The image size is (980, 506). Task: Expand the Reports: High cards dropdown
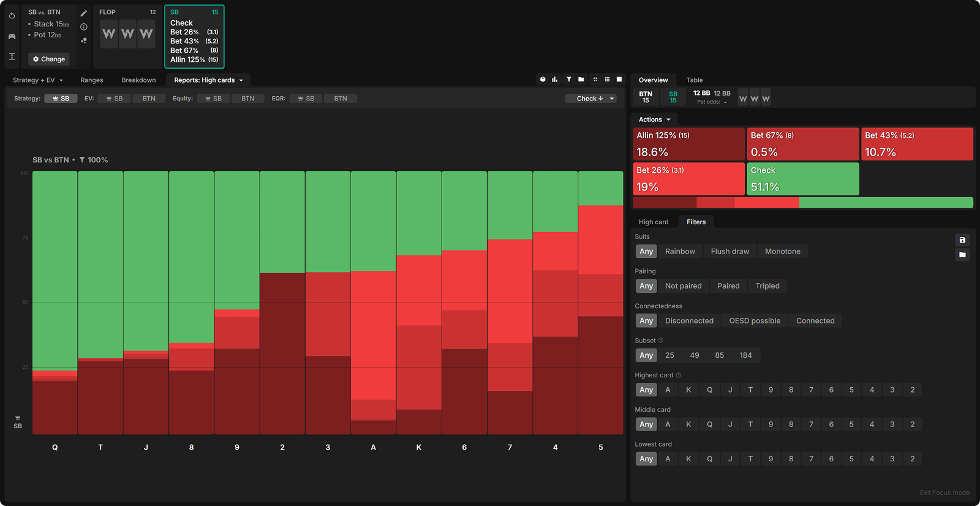point(208,80)
